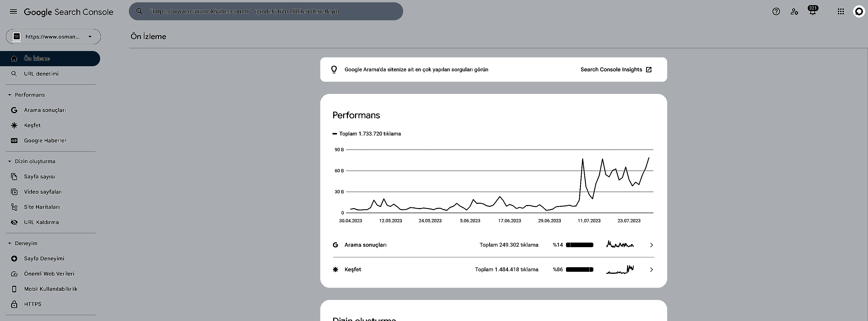
Task: Open Arama sonuçları performance row
Action: pos(493,245)
